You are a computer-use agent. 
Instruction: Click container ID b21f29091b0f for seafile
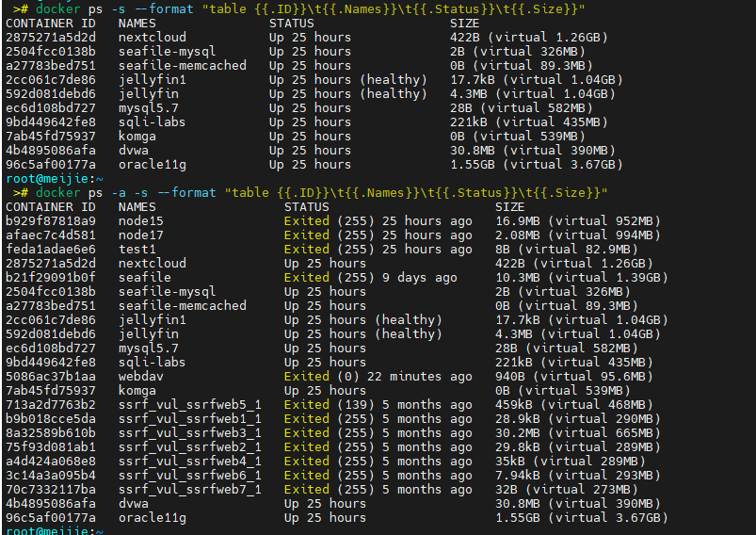[51, 278]
